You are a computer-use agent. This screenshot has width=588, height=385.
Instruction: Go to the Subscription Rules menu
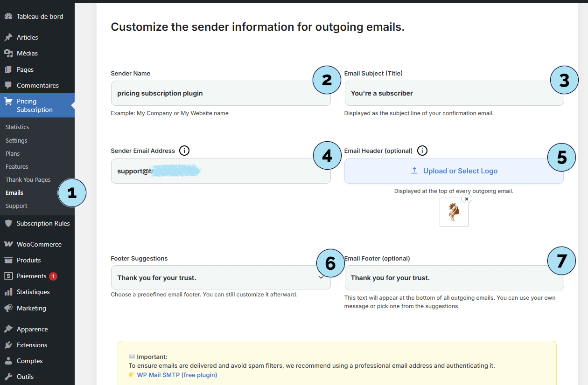(x=43, y=223)
